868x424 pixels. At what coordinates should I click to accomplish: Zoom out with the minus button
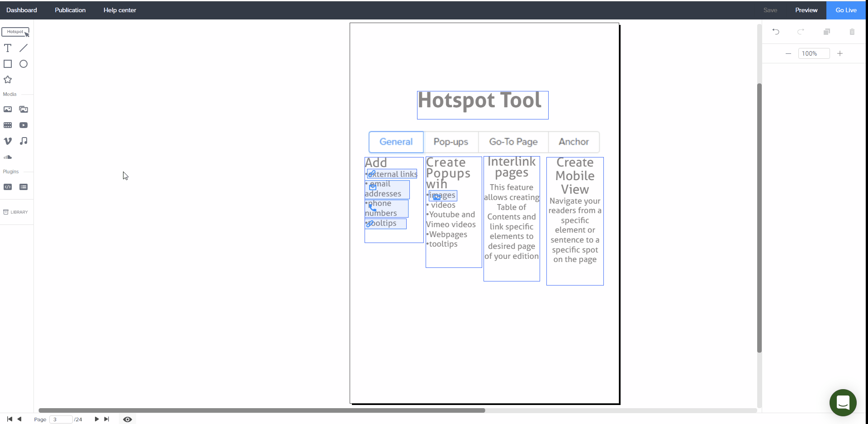(788, 53)
